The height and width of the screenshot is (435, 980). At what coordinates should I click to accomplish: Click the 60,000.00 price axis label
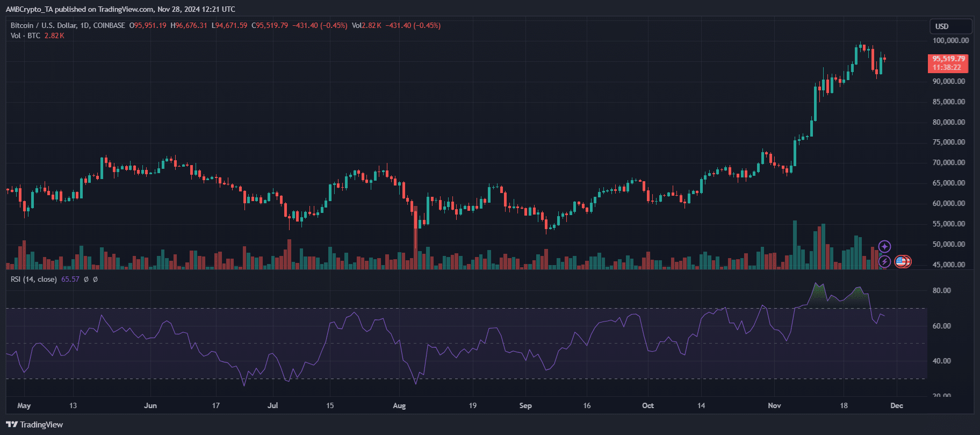tap(948, 203)
